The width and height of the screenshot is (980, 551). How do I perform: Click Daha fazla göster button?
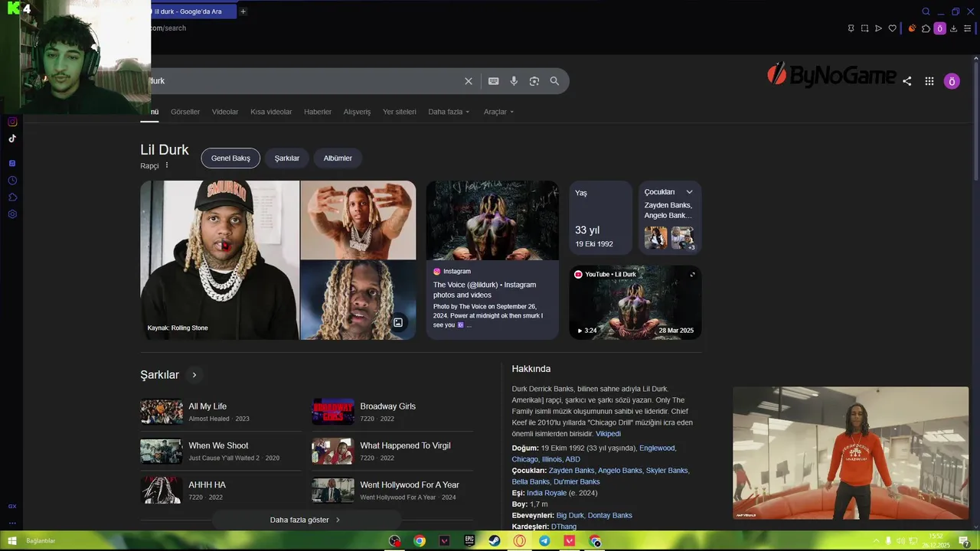[305, 520]
